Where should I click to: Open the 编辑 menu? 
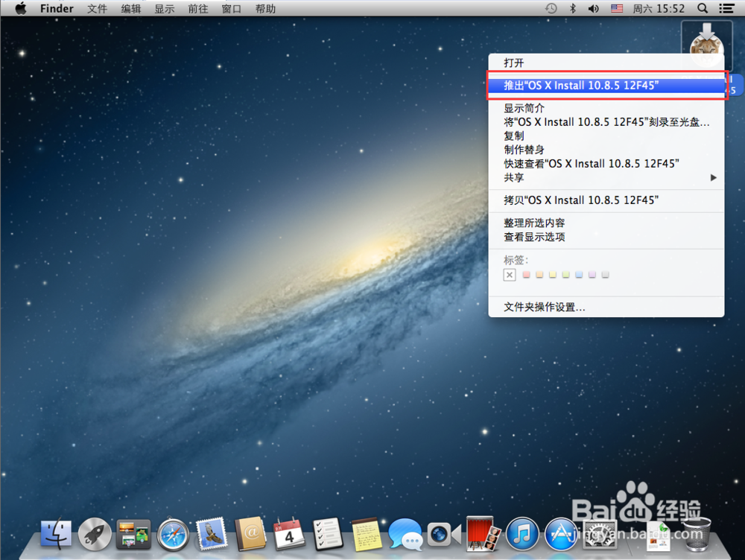pos(130,8)
